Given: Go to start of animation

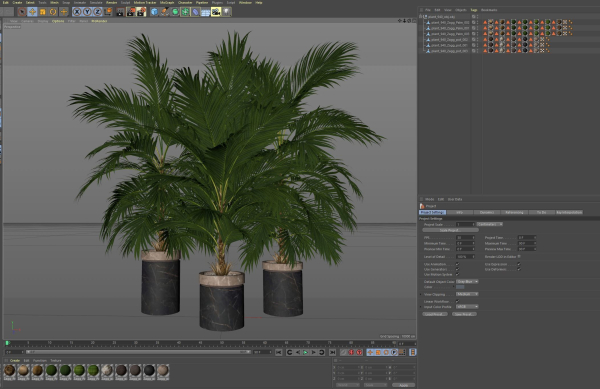Looking at the screenshot, I should pos(279,352).
